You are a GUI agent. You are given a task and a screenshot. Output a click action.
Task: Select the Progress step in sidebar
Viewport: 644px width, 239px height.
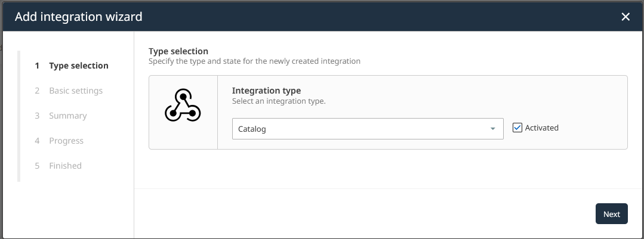pyautogui.click(x=66, y=141)
